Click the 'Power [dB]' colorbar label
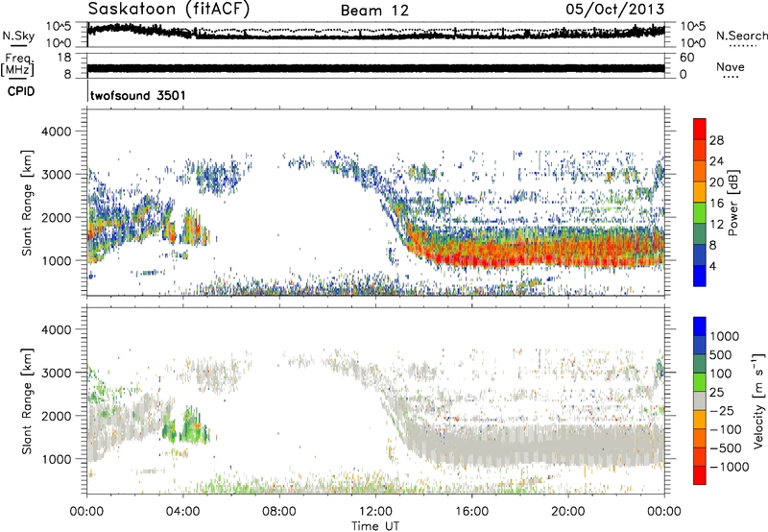 pyautogui.click(x=732, y=203)
